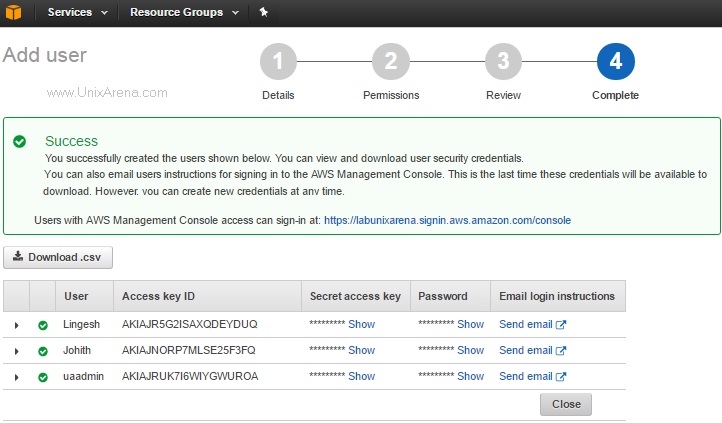
Task: Expand the Lingesh user row
Action: pyautogui.click(x=17, y=325)
